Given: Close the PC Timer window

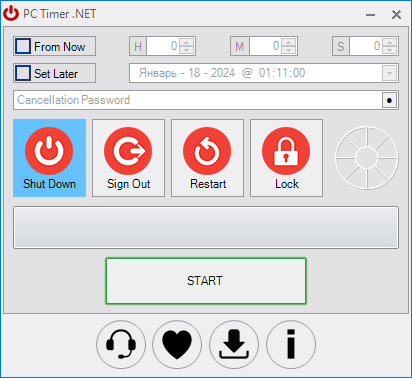Looking at the screenshot, I should click(396, 15).
